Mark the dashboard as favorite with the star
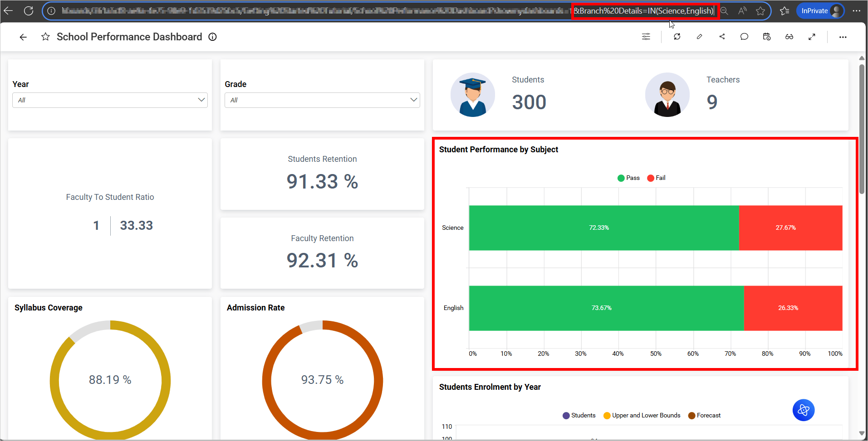This screenshot has width=868, height=441. [x=45, y=37]
